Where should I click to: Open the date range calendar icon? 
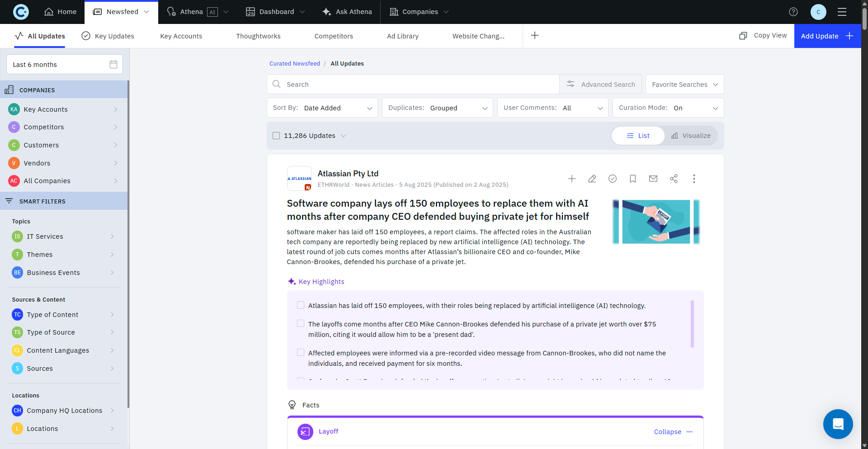pyautogui.click(x=113, y=65)
